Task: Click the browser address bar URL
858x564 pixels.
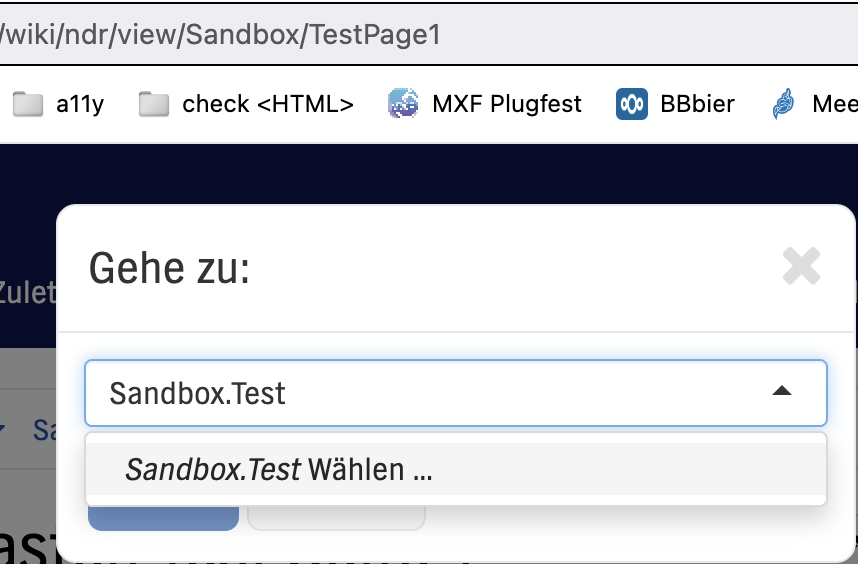Action: 220,35
